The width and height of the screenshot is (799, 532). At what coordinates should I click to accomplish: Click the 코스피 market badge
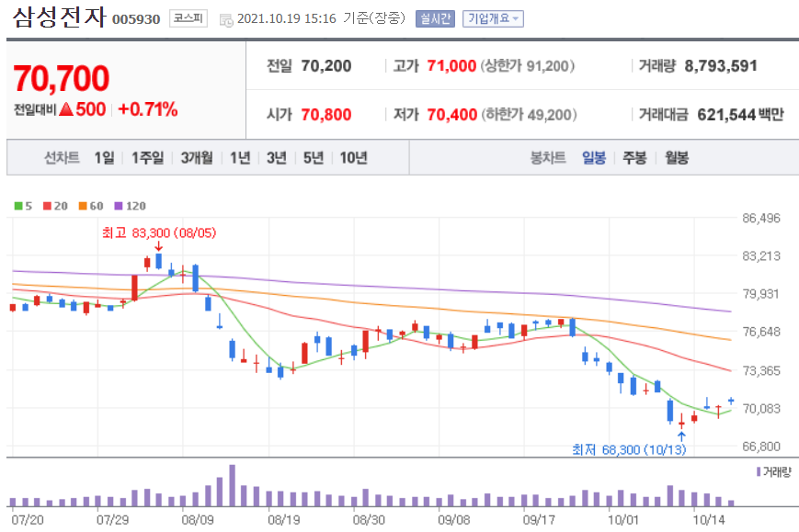188,18
